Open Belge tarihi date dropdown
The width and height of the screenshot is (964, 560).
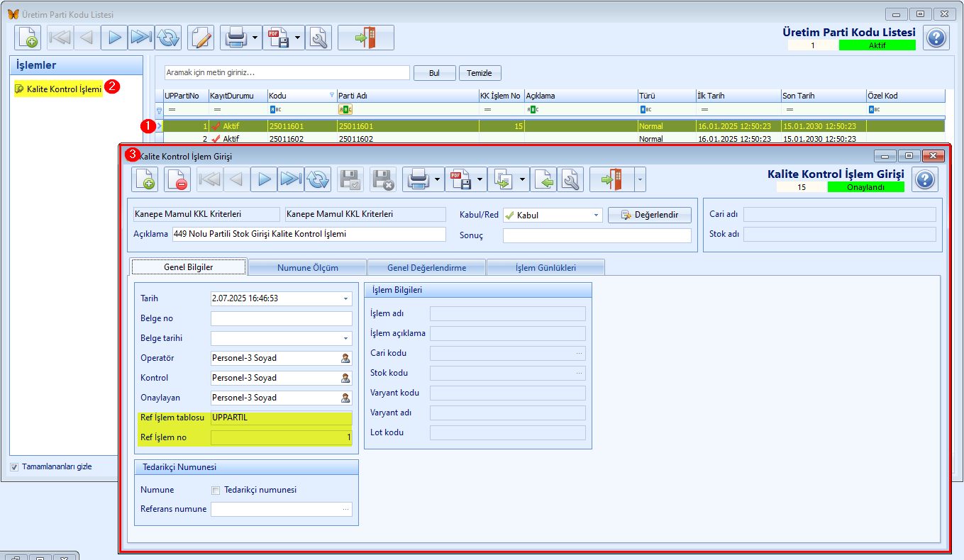coord(346,338)
